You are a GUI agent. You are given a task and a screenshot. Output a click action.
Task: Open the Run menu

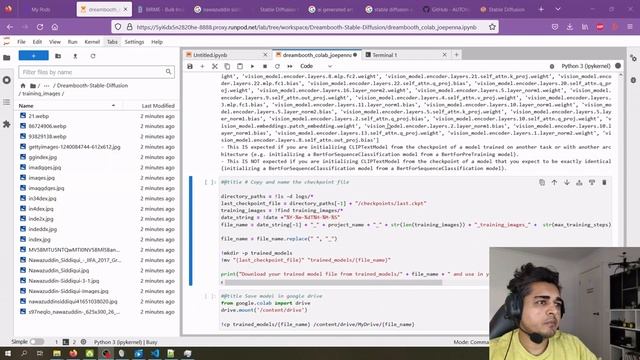click(x=72, y=42)
